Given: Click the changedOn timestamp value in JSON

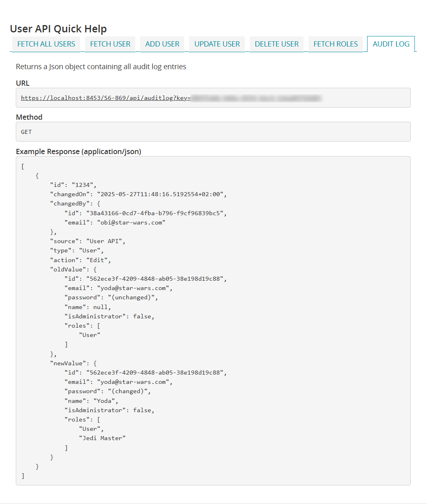Looking at the screenshot, I should click(161, 194).
